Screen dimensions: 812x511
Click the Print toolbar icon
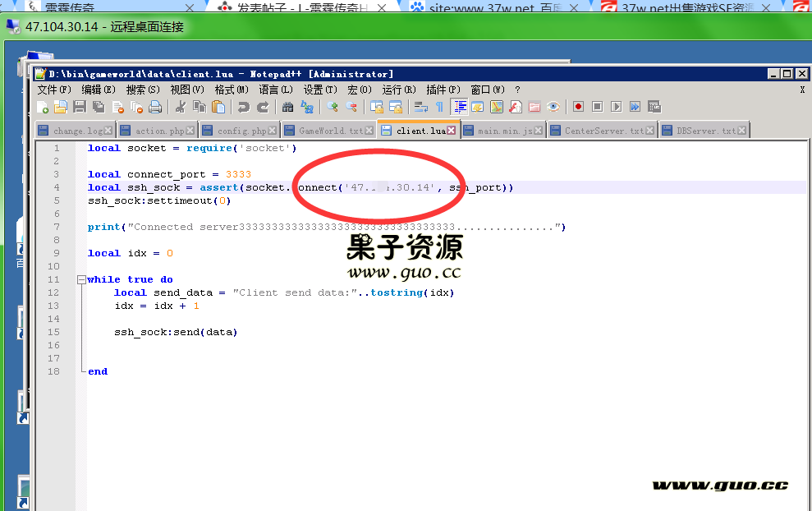click(155, 107)
